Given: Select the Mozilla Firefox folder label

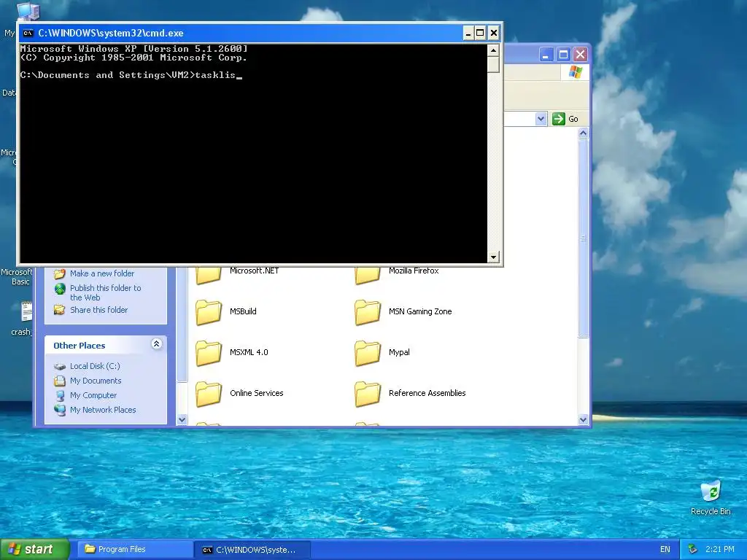Looking at the screenshot, I should coord(414,271).
